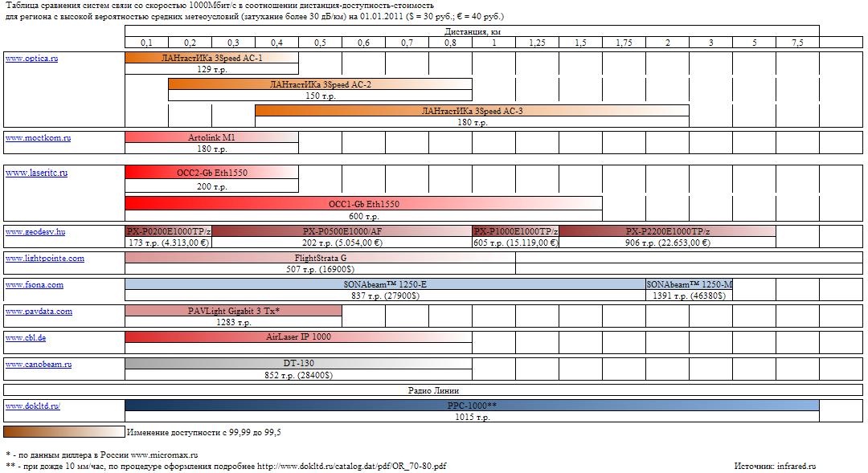868x473 pixels.
Task: Open the www.optica.ru link
Action: (31, 58)
